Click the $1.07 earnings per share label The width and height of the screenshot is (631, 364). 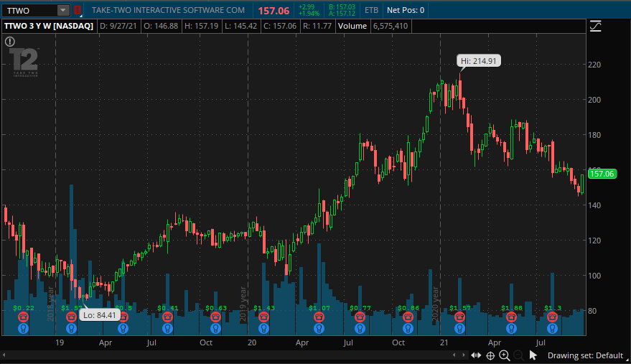coord(319,308)
